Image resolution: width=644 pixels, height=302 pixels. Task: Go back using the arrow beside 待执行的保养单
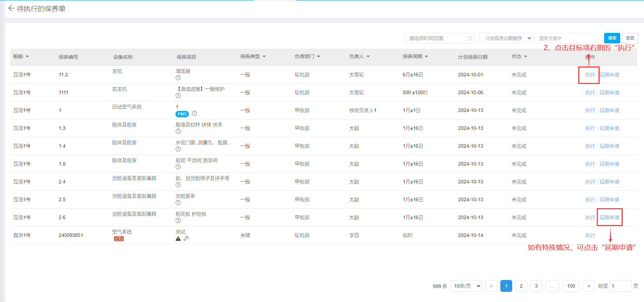click(11, 8)
